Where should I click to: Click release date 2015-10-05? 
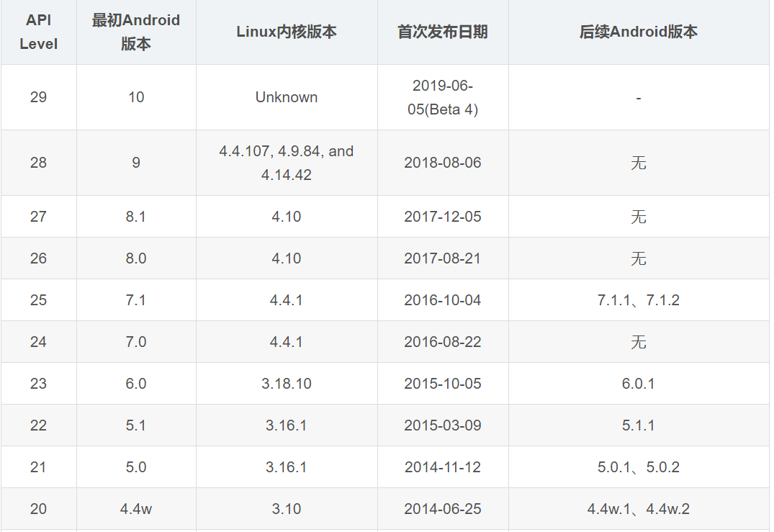pos(443,384)
